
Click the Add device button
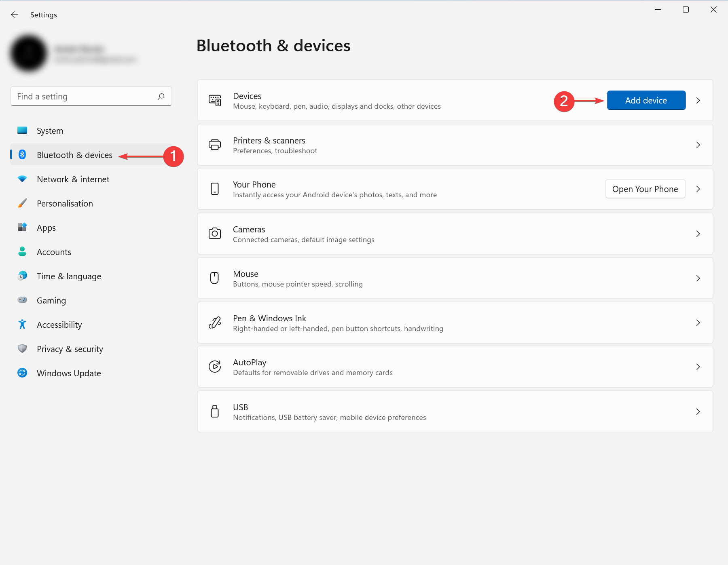click(x=646, y=100)
